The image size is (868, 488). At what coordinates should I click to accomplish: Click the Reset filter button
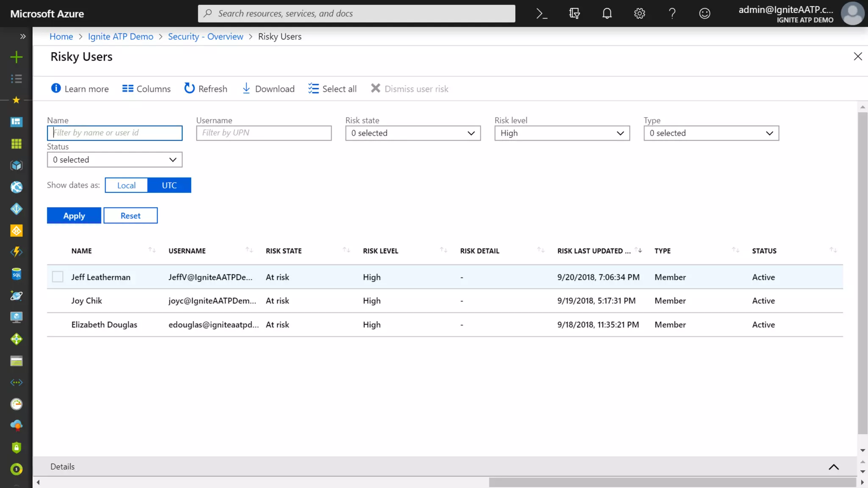tap(131, 216)
